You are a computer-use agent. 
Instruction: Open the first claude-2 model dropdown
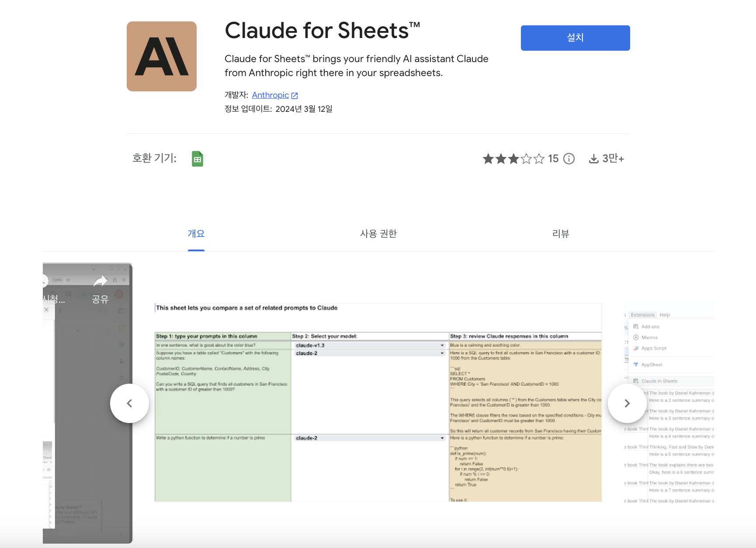[441, 353]
